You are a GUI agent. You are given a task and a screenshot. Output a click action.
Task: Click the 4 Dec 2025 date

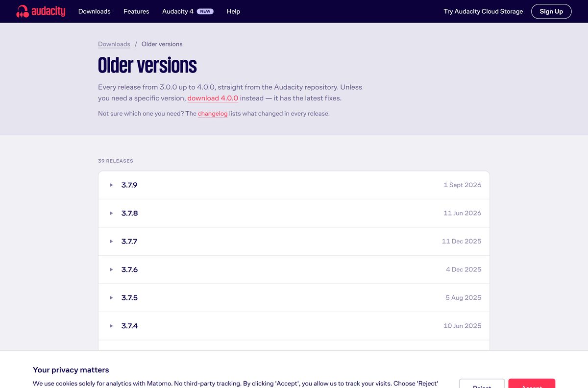[464, 269]
